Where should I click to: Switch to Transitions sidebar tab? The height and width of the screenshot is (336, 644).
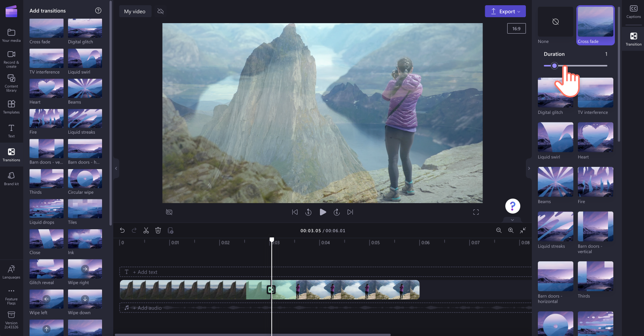(11, 155)
